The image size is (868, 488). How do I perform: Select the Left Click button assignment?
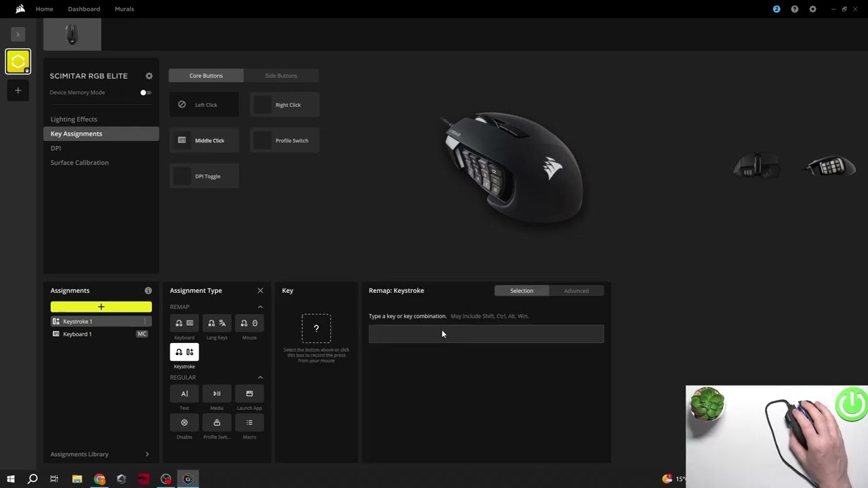point(204,104)
